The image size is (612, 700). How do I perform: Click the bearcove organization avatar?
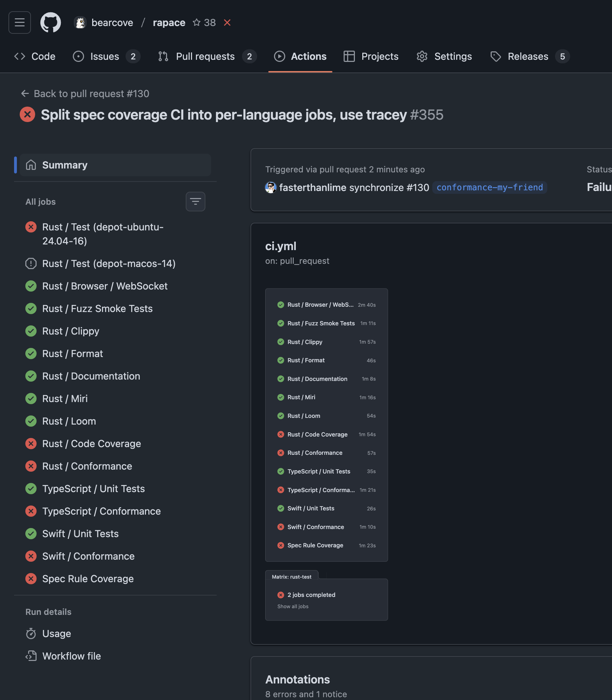[x=81, y=23]
